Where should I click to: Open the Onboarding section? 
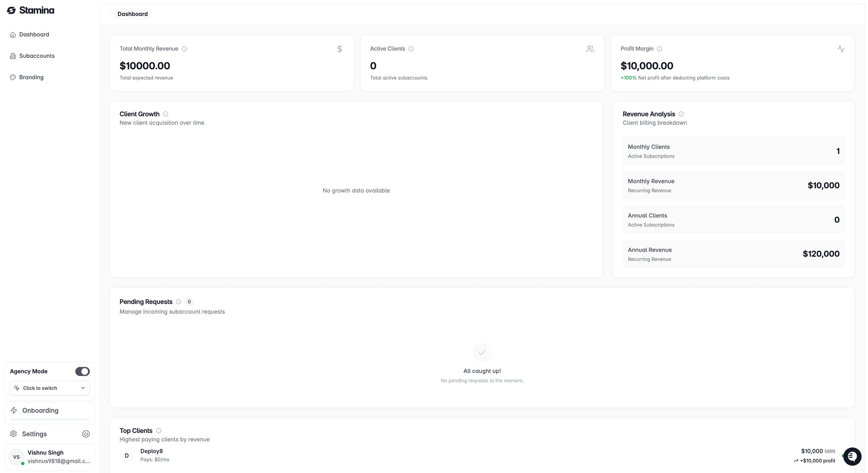[x=40, y=410]
